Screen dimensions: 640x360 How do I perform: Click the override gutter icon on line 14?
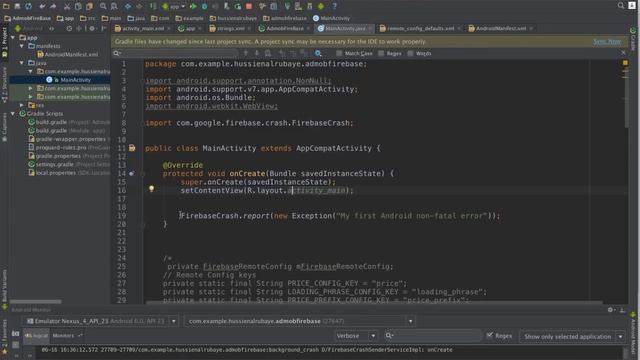(x=132, y=173)
